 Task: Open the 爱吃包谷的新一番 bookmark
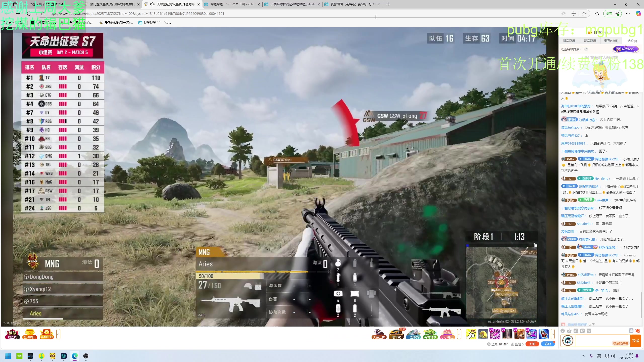(116, 23)
